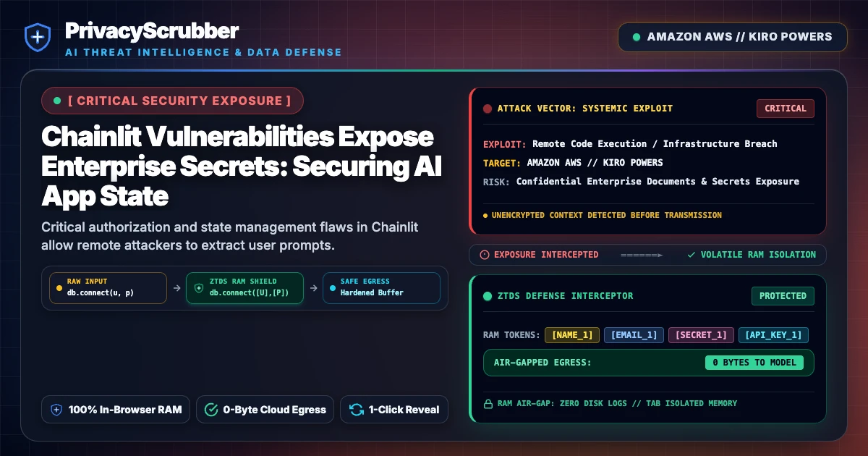Click the RISK: Confidential Enterprise Documents line

[x=641, y=181]
